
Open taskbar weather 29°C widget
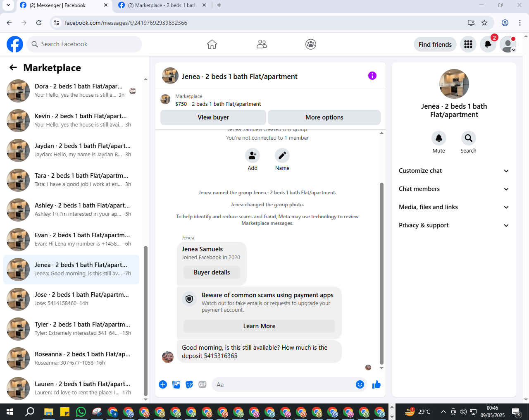[x=417, y=412]
